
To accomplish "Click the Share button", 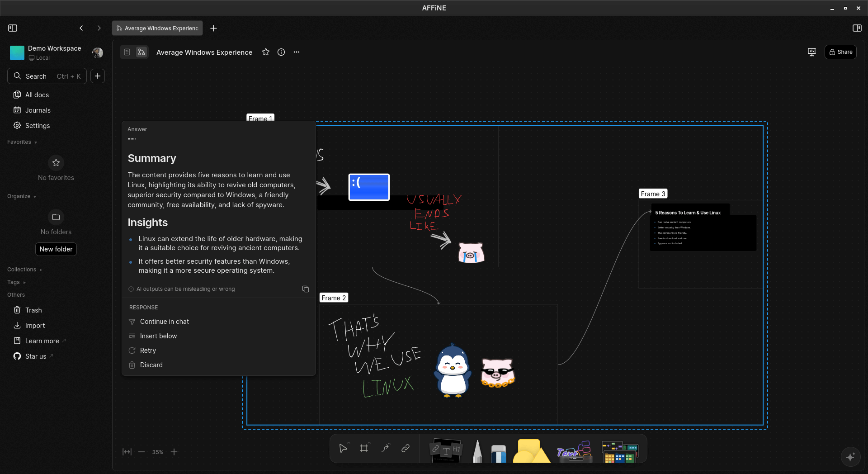I will pyautogui.click(x=840, y=52).
